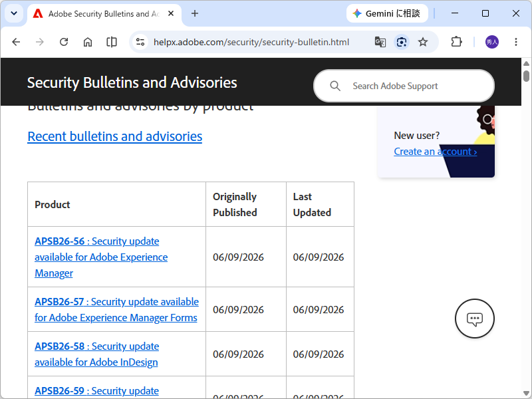The height and width of the screenshot is (399, 532).
Task: Open APSB26-56 Experience Manager bulletin
Action: click(x=101, y=257)
